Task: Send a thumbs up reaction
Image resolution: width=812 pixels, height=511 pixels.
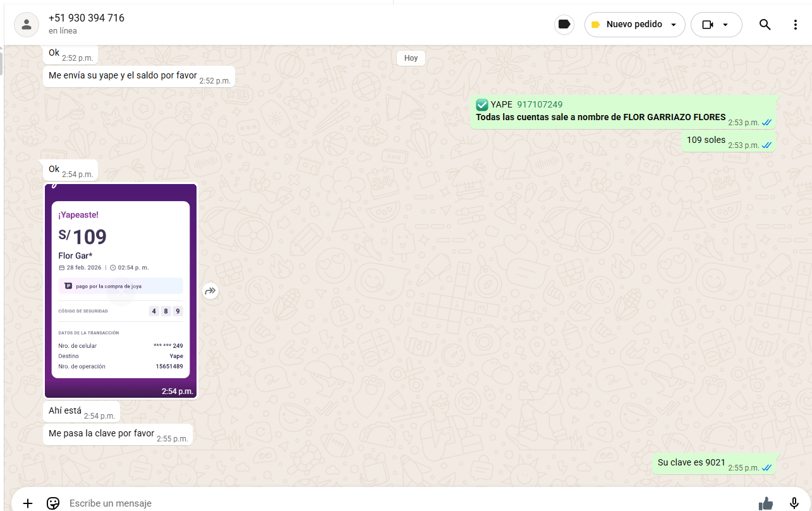Action: pos(765,503)
